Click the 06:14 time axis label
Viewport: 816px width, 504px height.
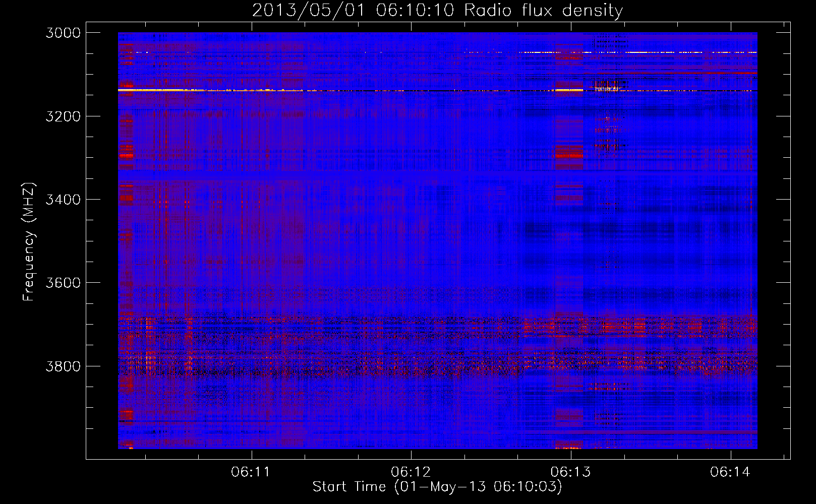tap(730, 472)
